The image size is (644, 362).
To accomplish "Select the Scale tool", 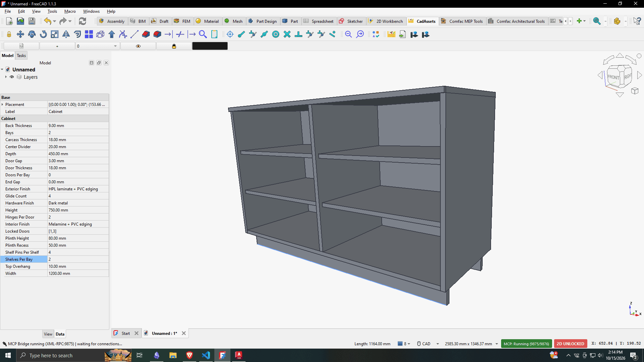I will tap(55, 34).
